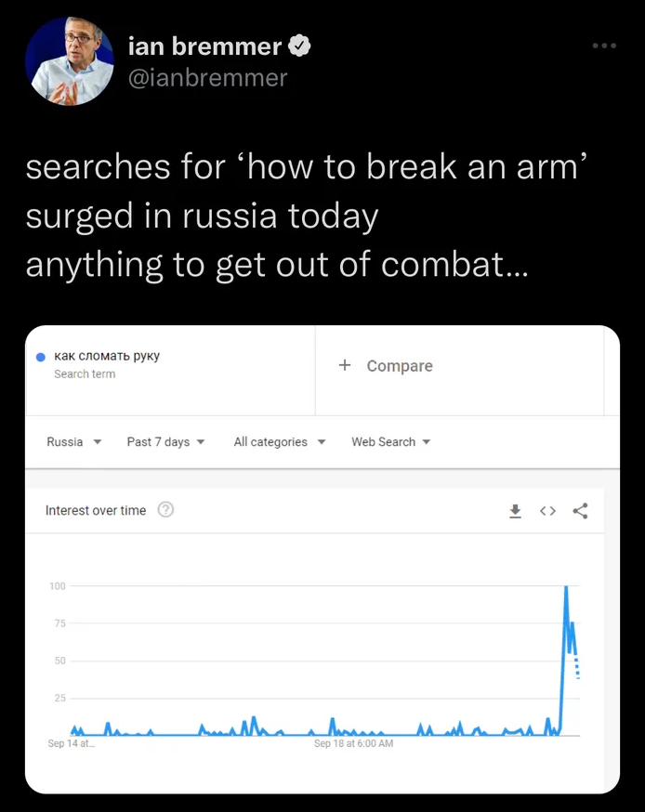Image resolution: width=645 pixels, height=812 pixels.
Task: Open ian bremmer's profile picture
Action: coord(71,61)
